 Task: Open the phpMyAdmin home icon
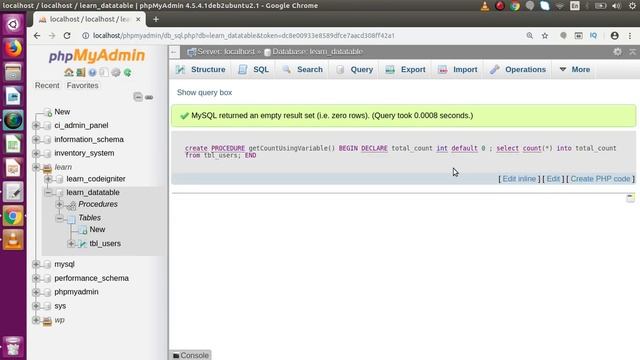tap(69, 72)
